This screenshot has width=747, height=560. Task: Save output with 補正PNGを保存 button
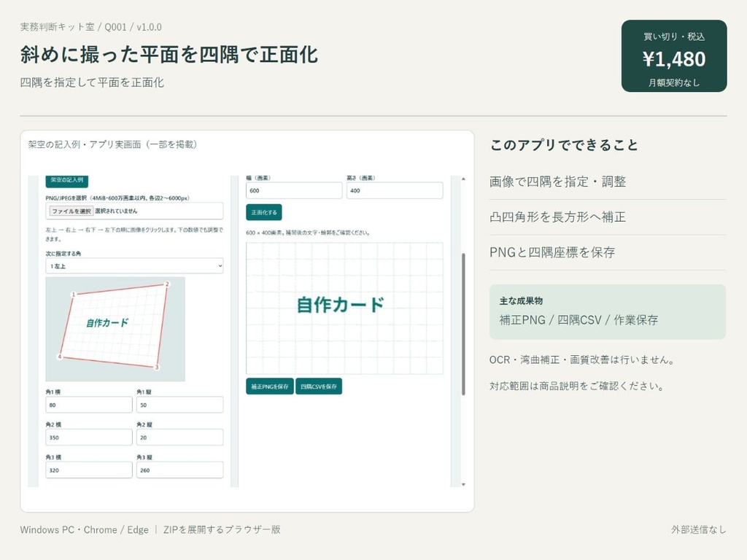270,386
